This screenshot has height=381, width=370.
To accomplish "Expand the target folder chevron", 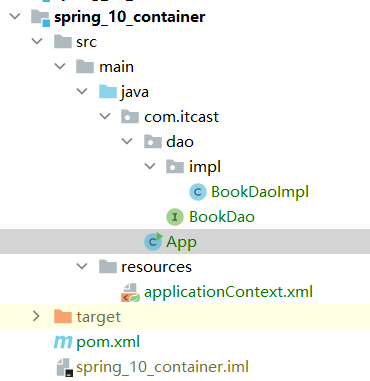I will coord(36,316).
